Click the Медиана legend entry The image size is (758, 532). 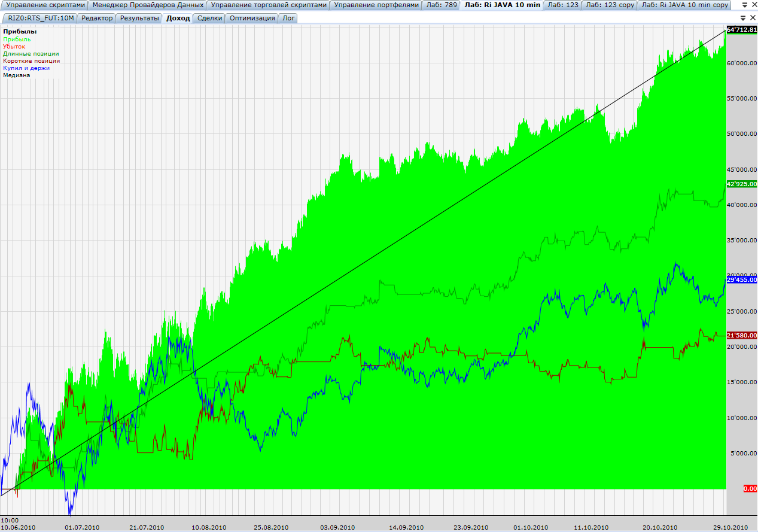pos(16,75)
